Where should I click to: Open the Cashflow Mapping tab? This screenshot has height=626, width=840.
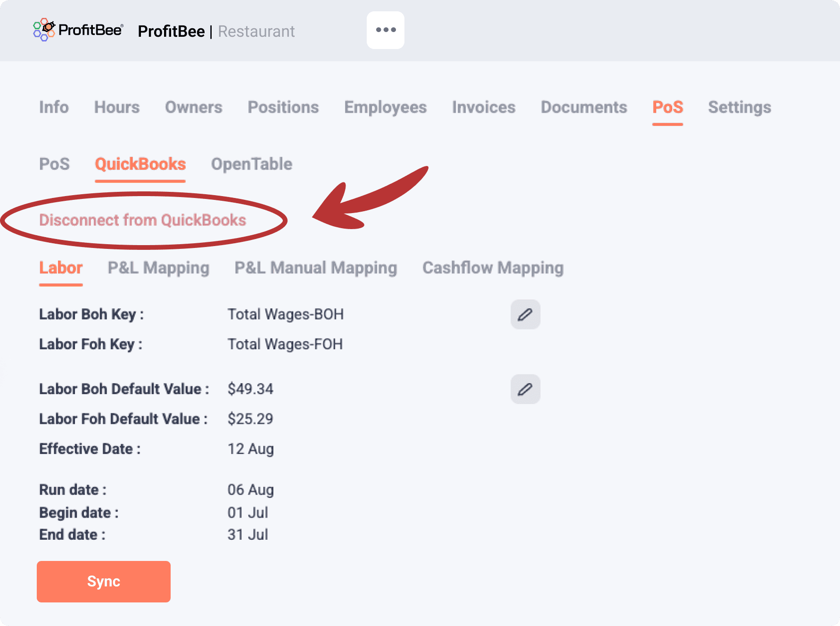pos(493,268)
